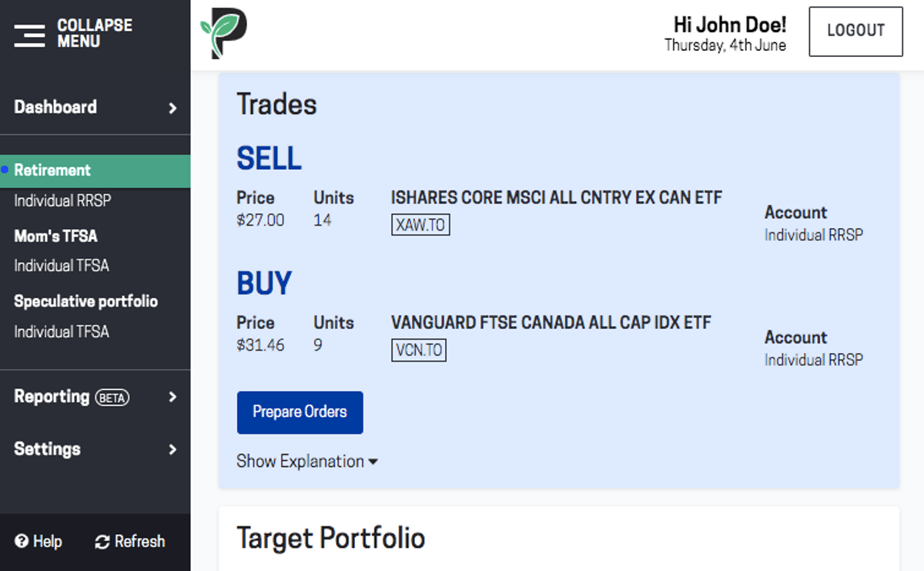Viewport: 924px width, 571px height.
Task: Click the Prepare Orders button
Action: [x=300, y=412]
